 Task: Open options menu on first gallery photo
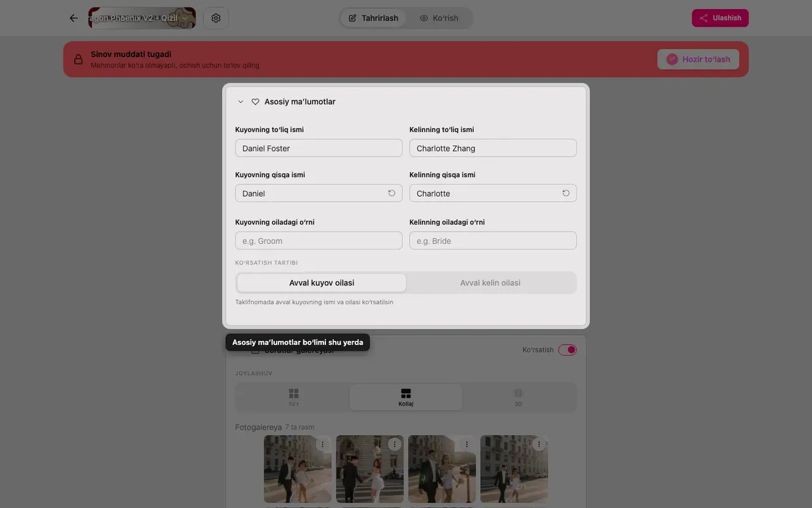click(x=322, y=444)
